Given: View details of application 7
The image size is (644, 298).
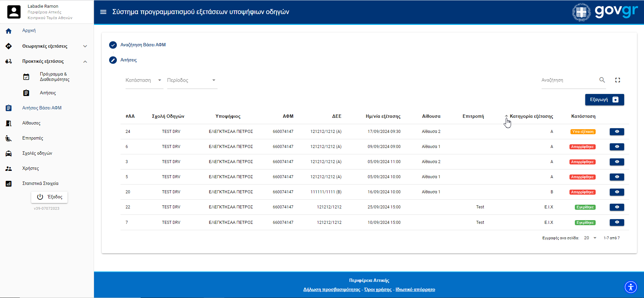Looking at the screenshot, I should (x=616, y=222).
